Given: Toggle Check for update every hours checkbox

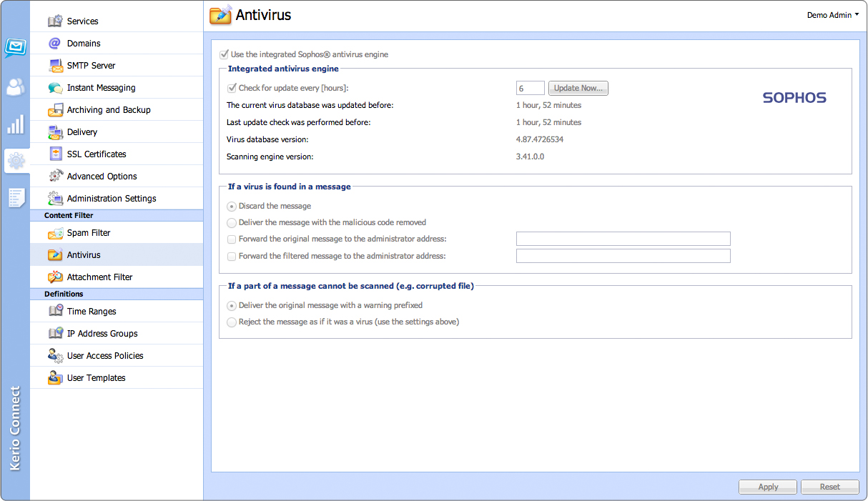Looking at the screenshot, I should pyautogui.click(x=232, y=88).
